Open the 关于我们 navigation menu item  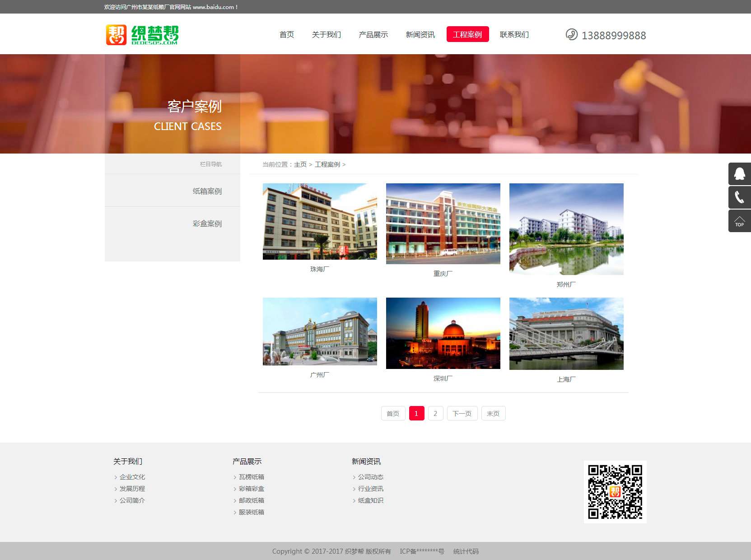pos(327,35)
